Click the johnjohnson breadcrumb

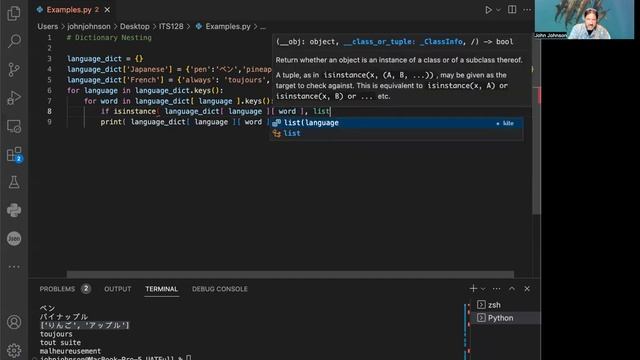click(x=89, y=27)
